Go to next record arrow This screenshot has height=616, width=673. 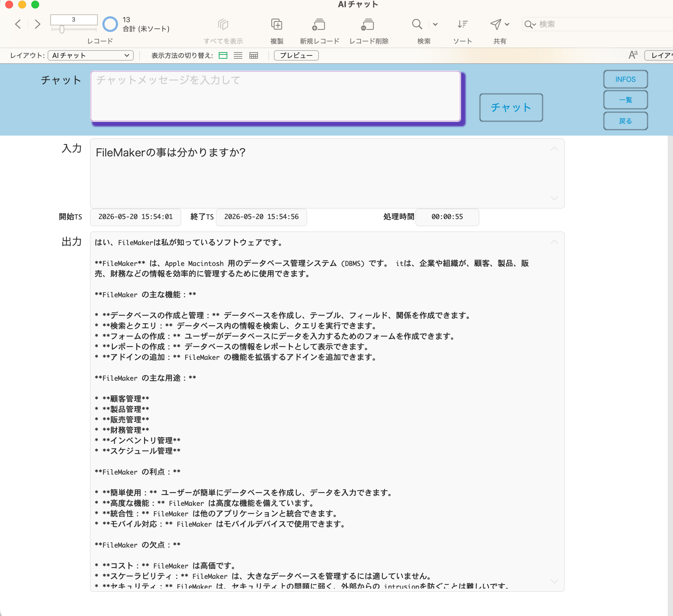37,24
